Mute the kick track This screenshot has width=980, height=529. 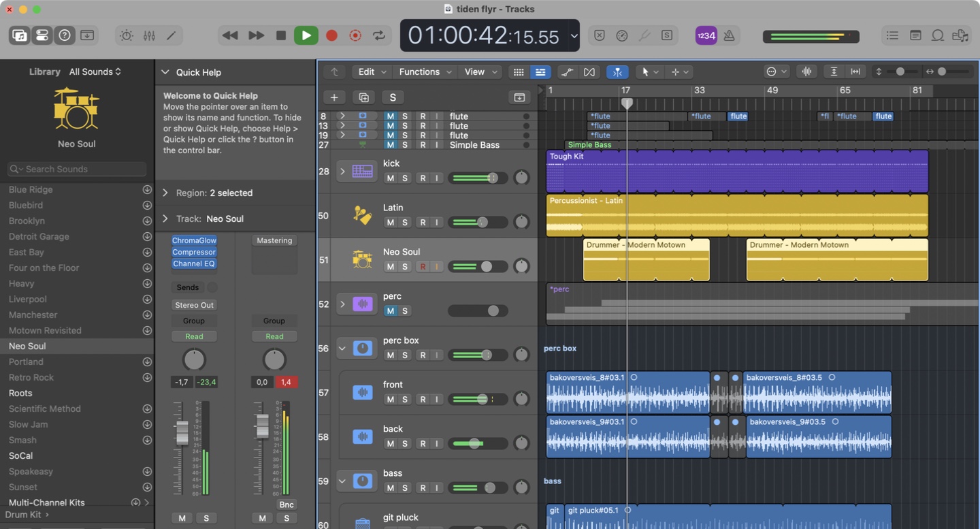(x=390, y=178)
